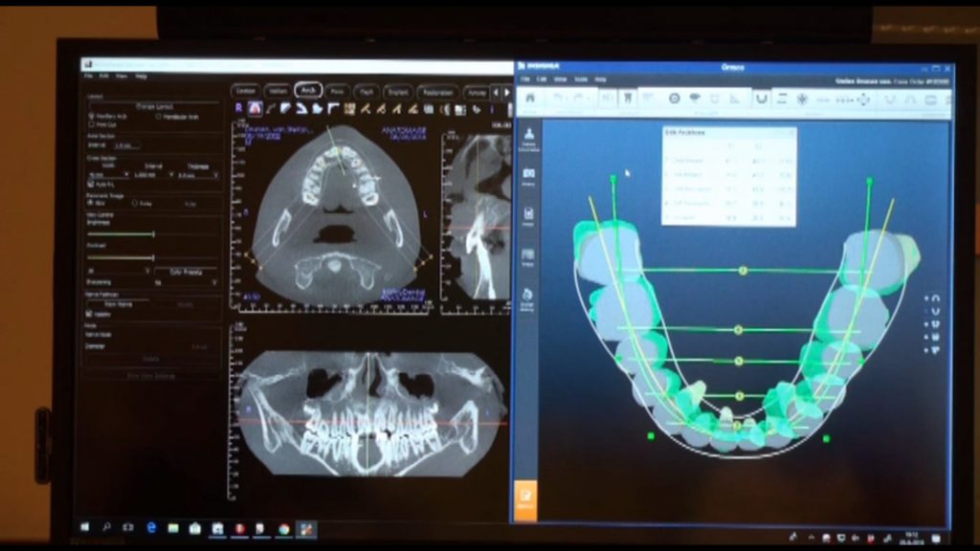Open the cross section Width dropdown

[107, 175]
